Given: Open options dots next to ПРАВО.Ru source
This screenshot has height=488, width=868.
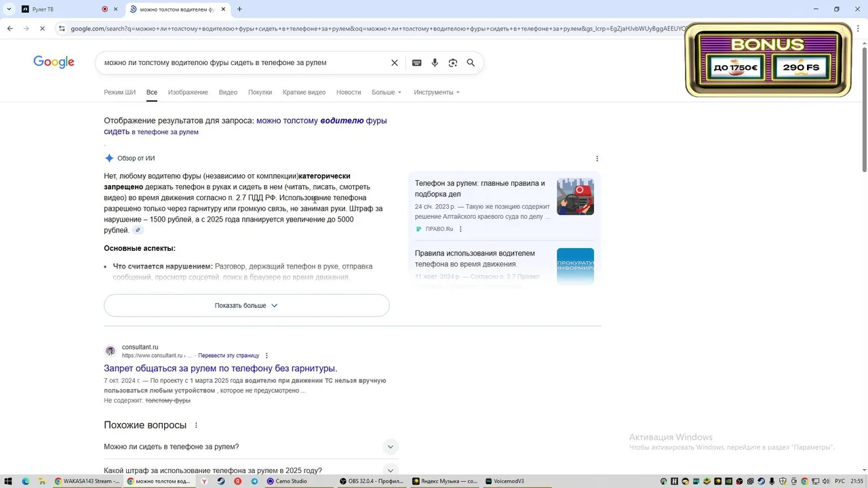Looking at the screenshot, I should click(460, 229).
